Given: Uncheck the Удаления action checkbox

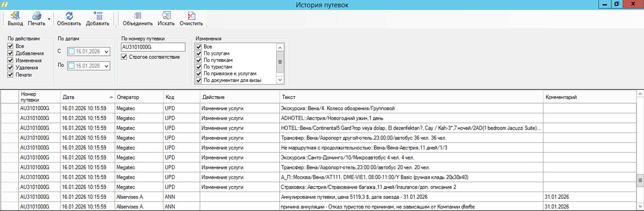Looking at the screenshot, I should pyautogui.click(x=10, y=67).
